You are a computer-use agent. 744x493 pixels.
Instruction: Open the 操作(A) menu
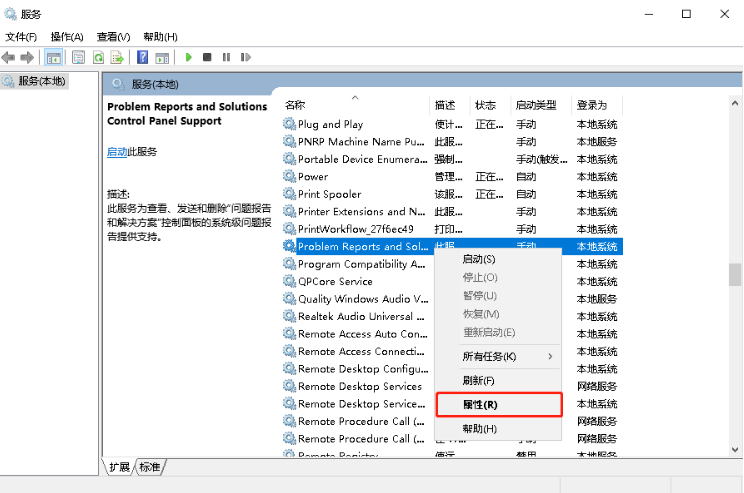[67, 37]
